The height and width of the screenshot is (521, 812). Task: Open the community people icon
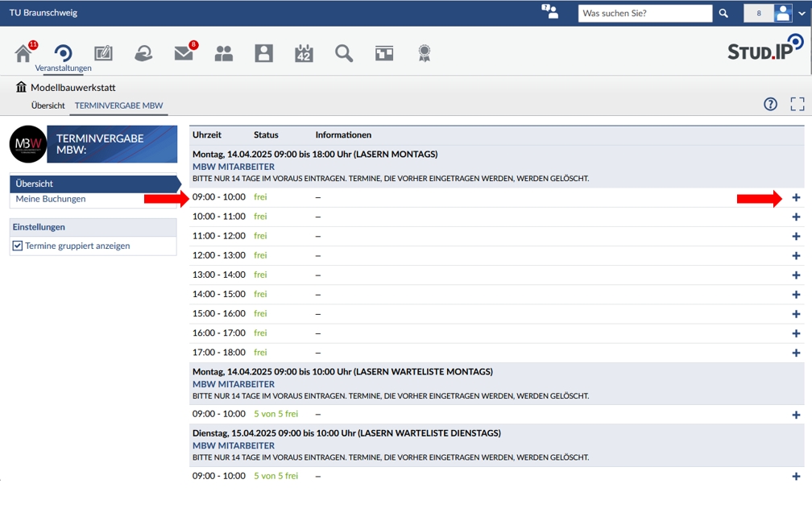click(x=224, y=53)
